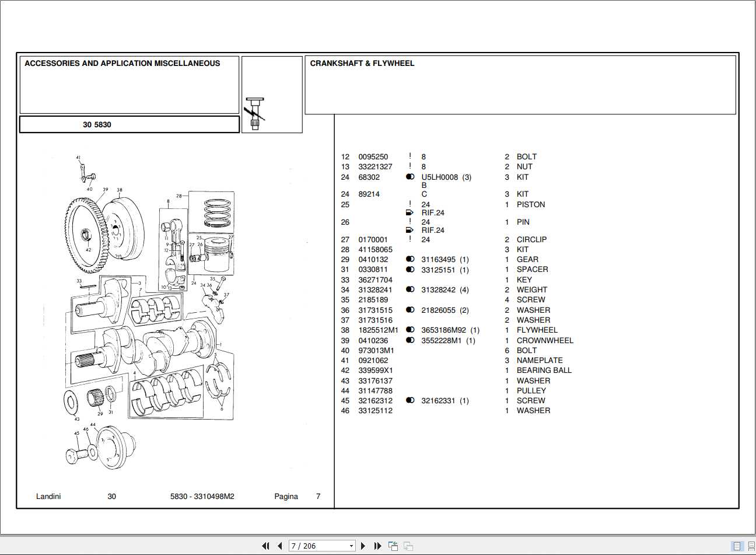Select part number 41158065
This screenshot has width=756, height=555.
point(375,249)
